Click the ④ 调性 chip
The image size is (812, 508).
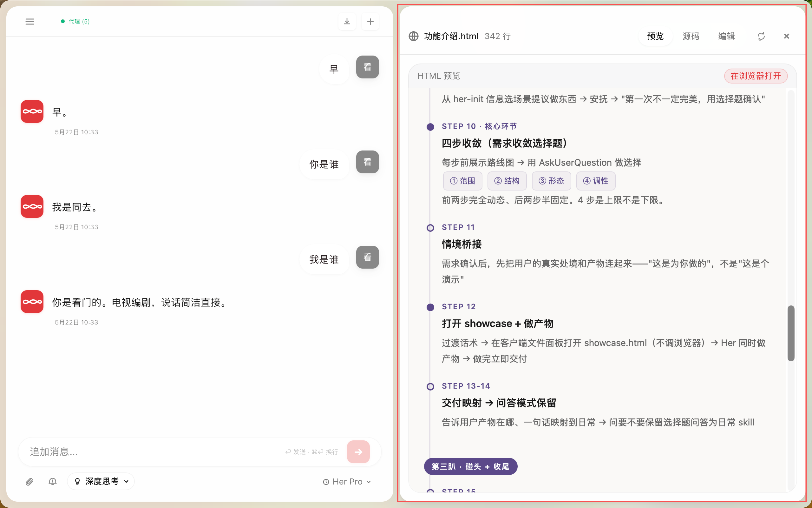[595, 181]
